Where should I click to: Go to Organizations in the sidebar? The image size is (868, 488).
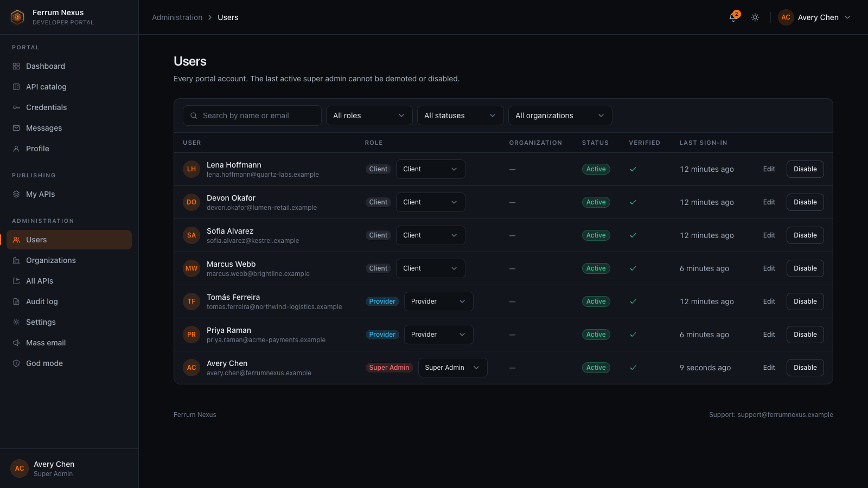[x=69, y=260]
